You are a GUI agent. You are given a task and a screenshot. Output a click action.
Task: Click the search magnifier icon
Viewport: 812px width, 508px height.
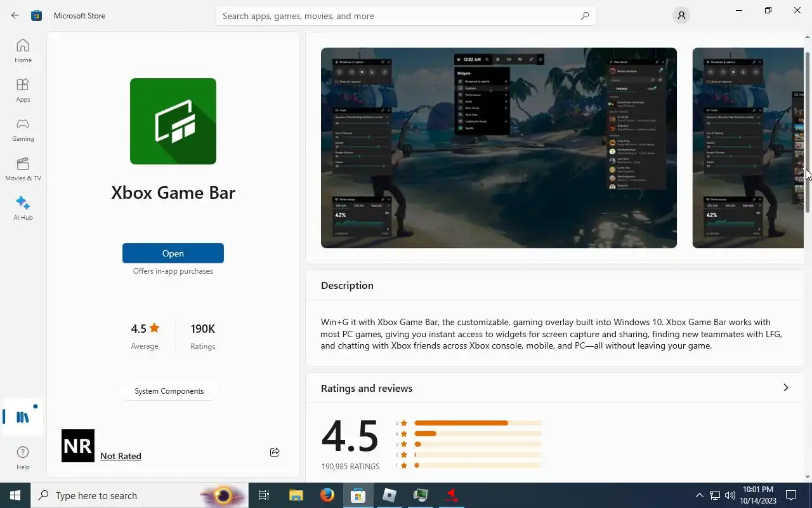(585, 16)
